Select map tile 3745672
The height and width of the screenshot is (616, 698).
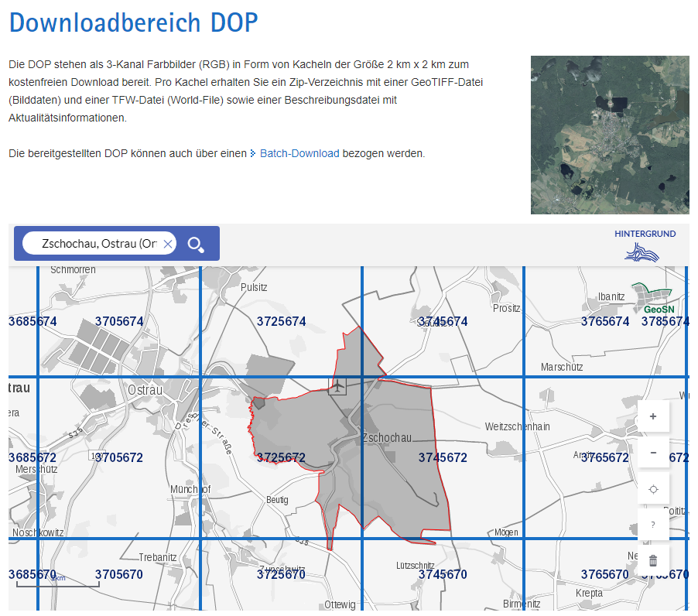(443, 457)
